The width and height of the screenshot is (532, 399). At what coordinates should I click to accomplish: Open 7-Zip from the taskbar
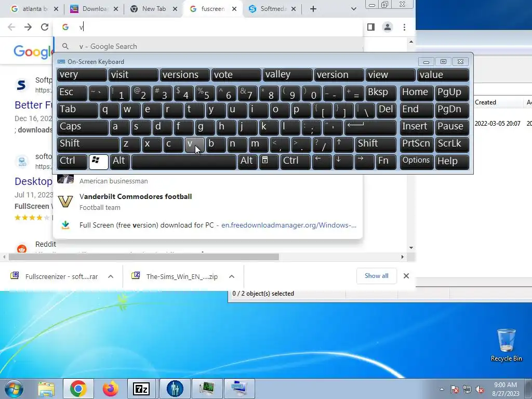click(142, 389)
